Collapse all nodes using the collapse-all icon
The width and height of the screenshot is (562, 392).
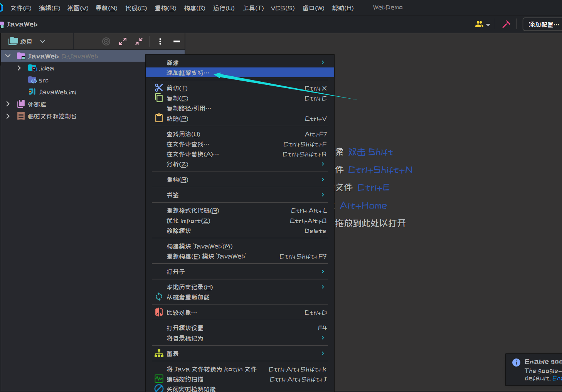pyautogui.click(x=139, y=41)
